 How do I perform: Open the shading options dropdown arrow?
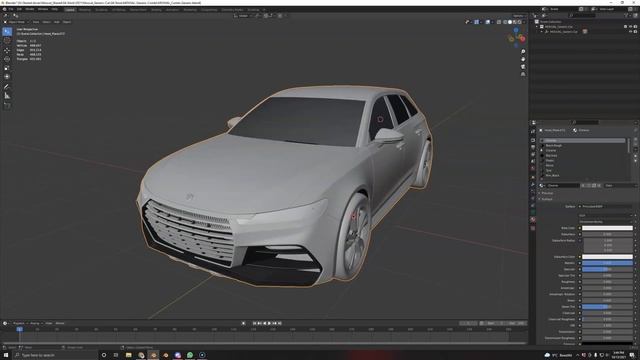coord(524,22)
